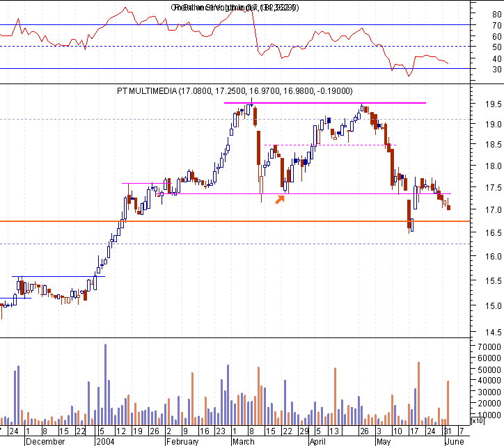This screenshot has height=446, width=504.
Task: Select the dashed magenta line near 18.5
Action: tap(330, 145)
